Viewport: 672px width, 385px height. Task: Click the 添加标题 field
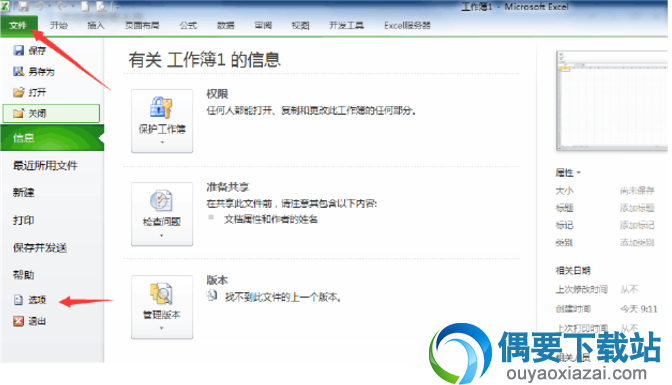(637, 208)
